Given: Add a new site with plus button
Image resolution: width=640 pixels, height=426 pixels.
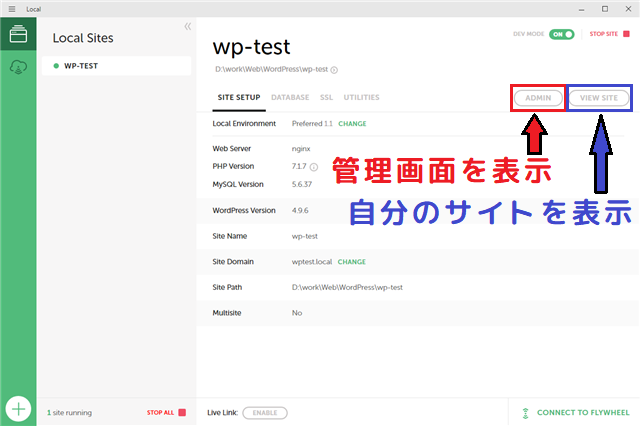Looking at the screenshot, I should point(18,408).
